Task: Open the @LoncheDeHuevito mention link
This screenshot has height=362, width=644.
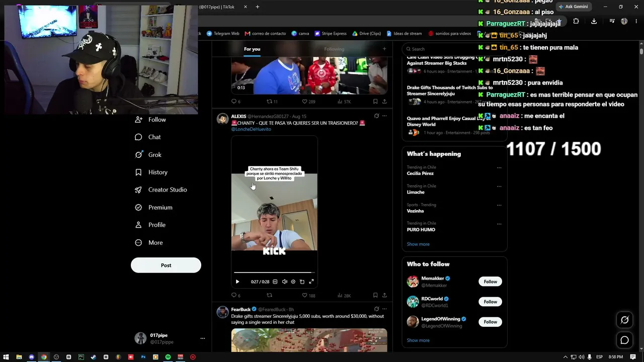Action: (251, 129)
